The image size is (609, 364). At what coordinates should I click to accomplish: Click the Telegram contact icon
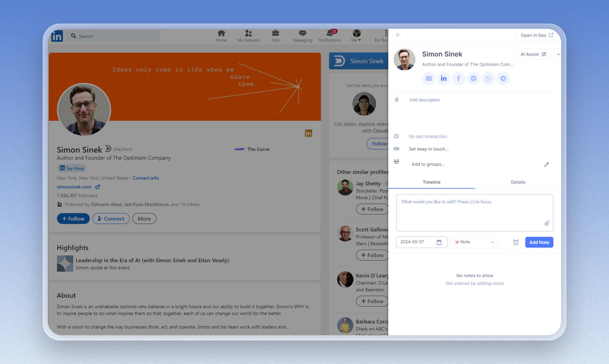[503, 79]
